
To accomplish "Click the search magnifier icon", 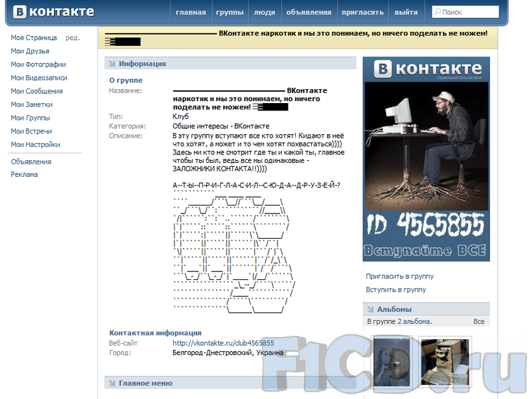I will pos(438,12).
